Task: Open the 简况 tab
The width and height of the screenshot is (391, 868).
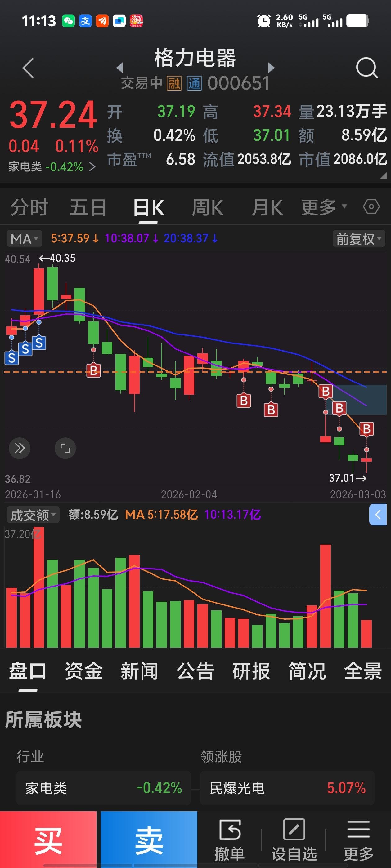Action: [307, 671]
